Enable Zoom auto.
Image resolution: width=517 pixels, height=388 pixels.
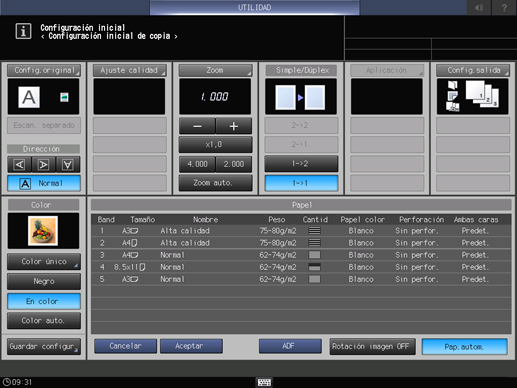[x=215, y=183]
